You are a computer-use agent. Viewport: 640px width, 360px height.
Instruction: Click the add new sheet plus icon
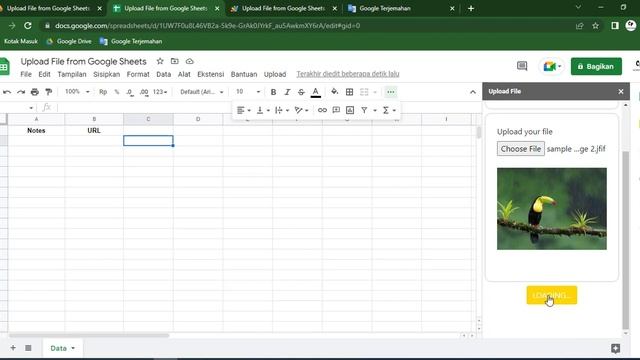(x=13, y=348)
